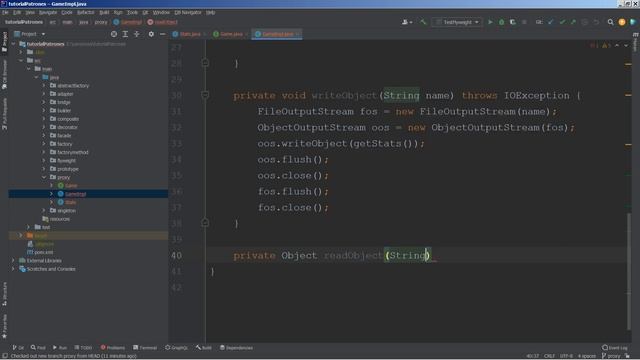
Task: Select the flyweight package in tree
Action: 66,161
